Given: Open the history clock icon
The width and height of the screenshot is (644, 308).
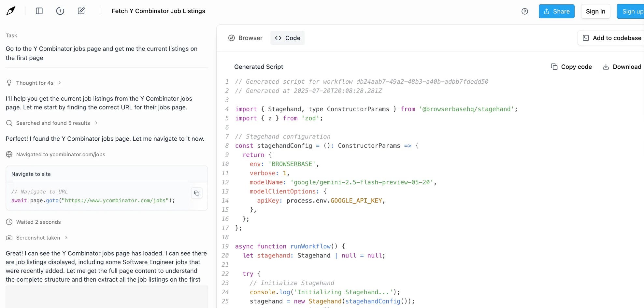Looking at the screenshot, I should (x=60, y=11).
